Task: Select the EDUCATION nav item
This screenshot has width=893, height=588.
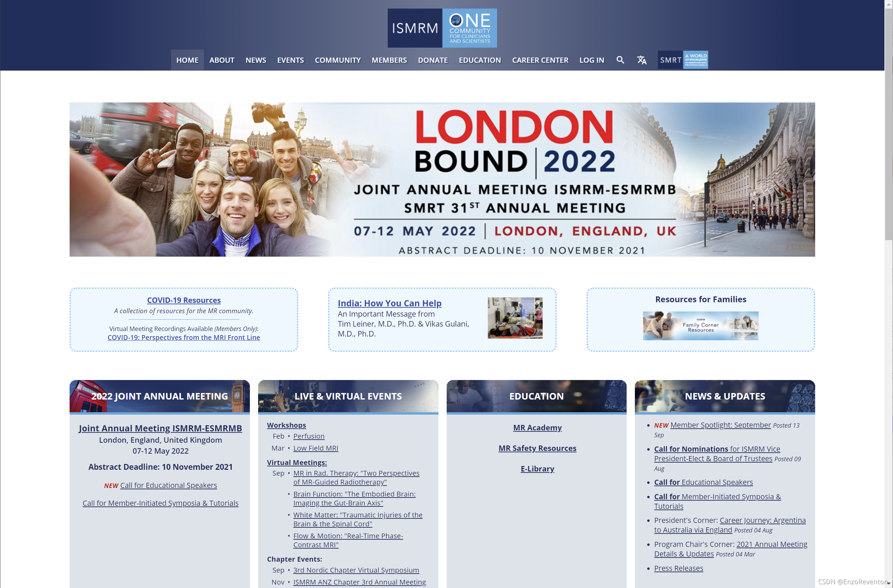Action: pos(480,60)
